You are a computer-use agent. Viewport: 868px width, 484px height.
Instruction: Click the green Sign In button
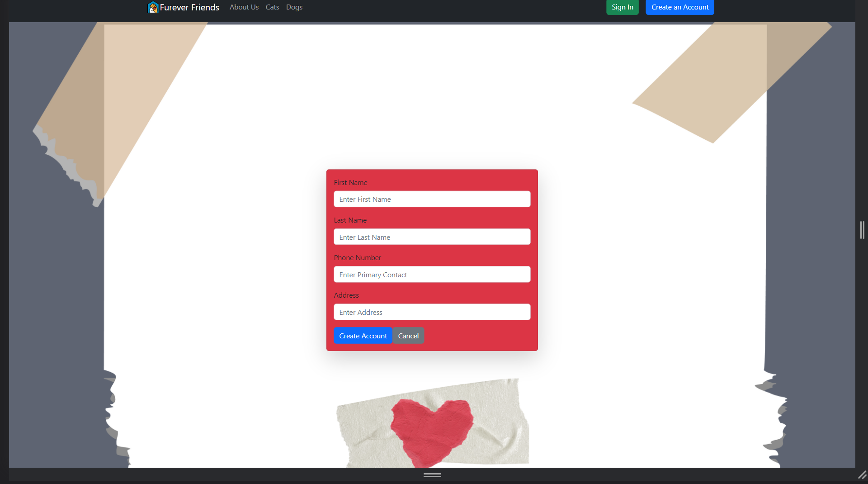(623, 7)
